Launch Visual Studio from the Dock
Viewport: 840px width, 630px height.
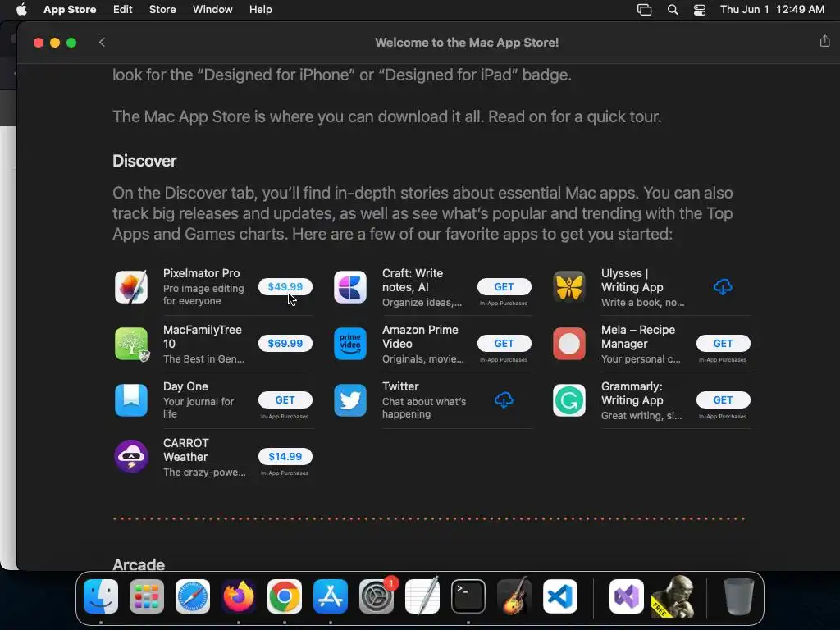tap(626, 596)
